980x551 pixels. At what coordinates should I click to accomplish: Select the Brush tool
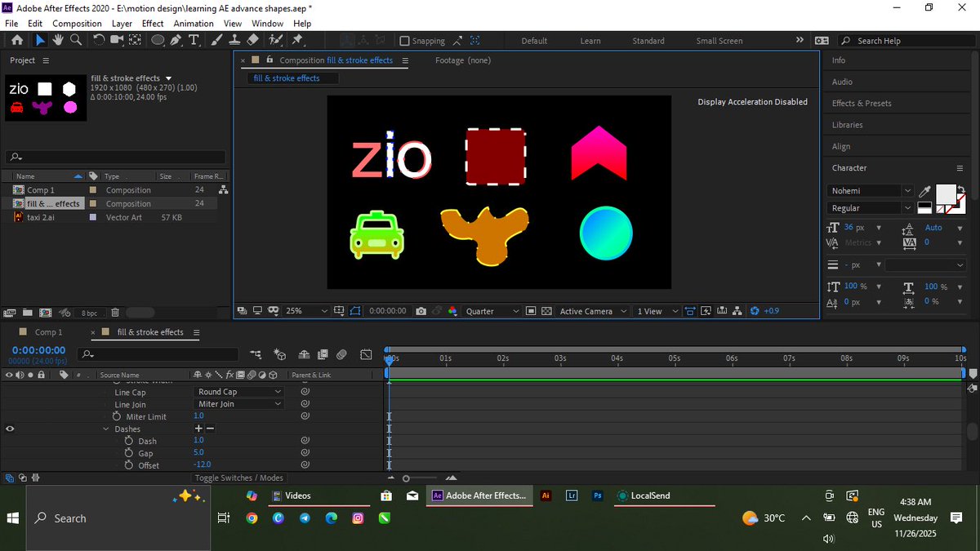(215, 40)
